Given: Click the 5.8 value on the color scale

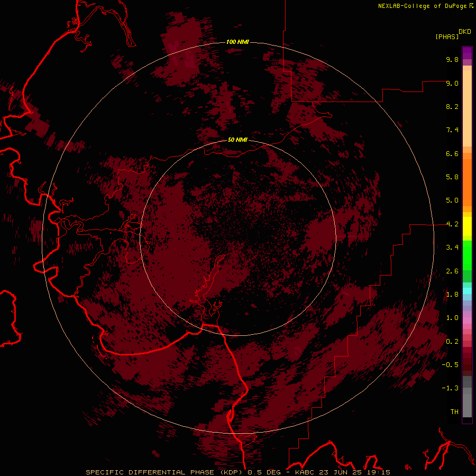Looking at the screenshot, I should click(452, 177).
